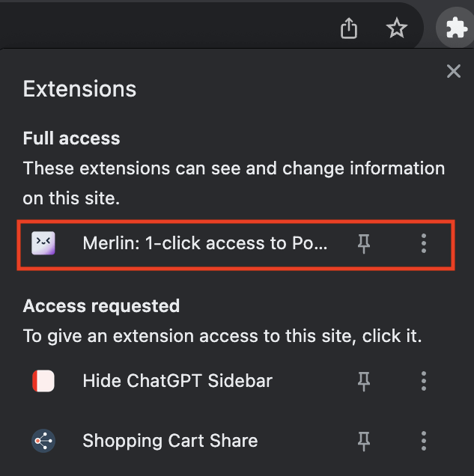Screen dimensions: 474x476
Task: Click the Extensions puzzle piece icon
Action: 455,28
